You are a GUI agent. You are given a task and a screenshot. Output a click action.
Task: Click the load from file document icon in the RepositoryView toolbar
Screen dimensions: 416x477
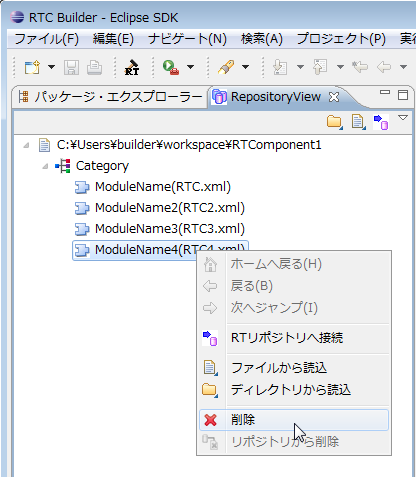click(x=358, y=122)
